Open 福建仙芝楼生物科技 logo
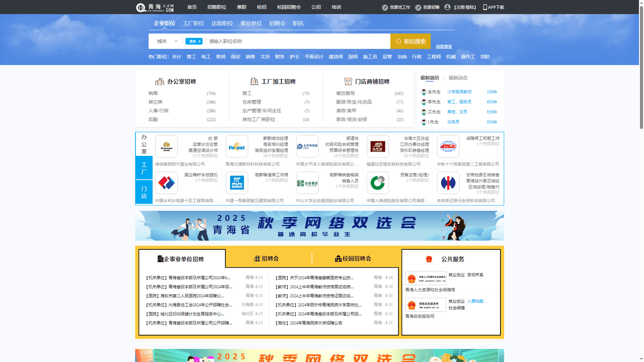The image size is (644, 362). click(x=378, y=147)
